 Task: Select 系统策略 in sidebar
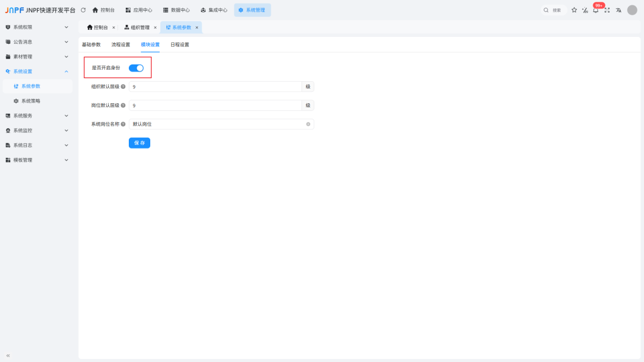click(x=37, y=101)
